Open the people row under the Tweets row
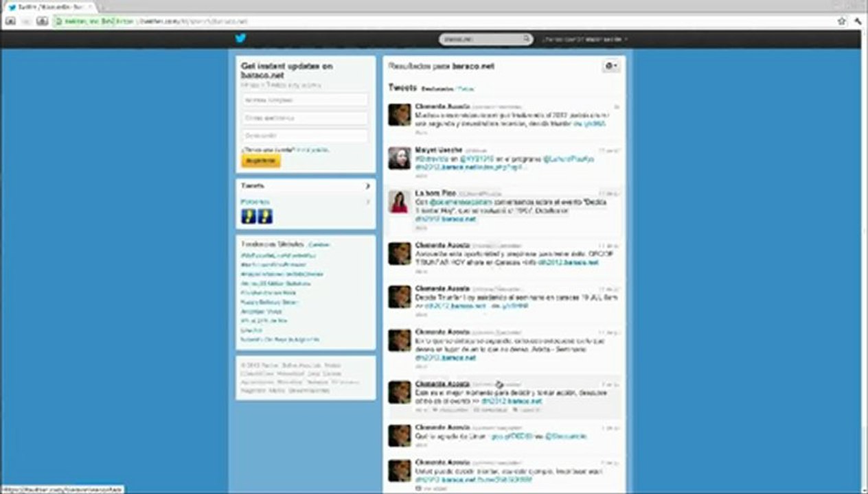 pyautogui.click(x=305, y=202)
